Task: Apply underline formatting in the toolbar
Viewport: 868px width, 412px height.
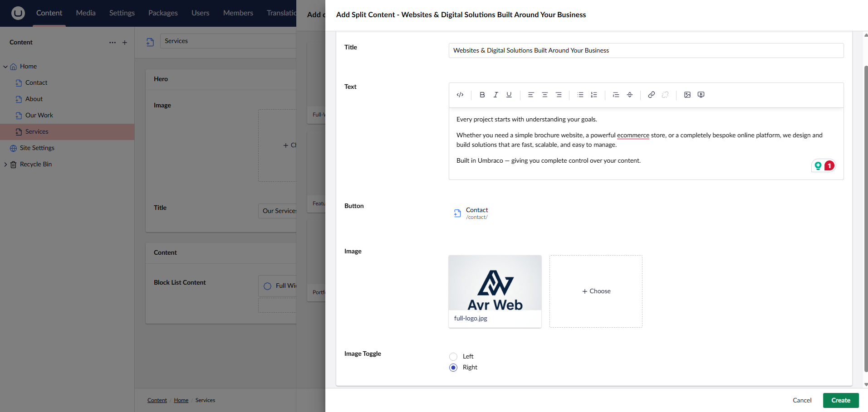Action: [509, 95]
